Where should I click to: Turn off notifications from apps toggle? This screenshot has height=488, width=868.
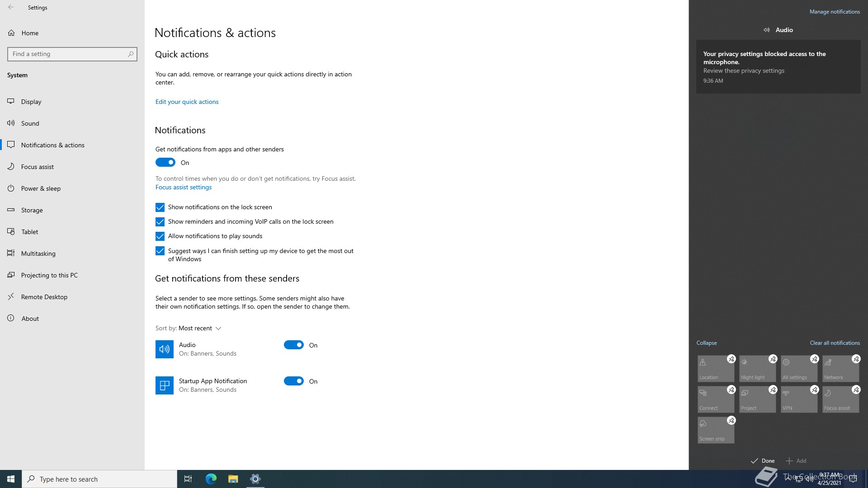165,163
